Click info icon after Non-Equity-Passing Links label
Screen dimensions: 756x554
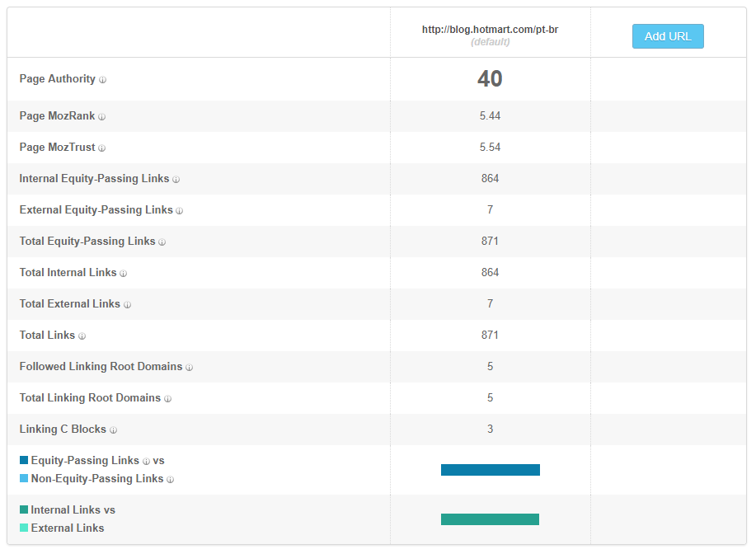click(170, 479)
